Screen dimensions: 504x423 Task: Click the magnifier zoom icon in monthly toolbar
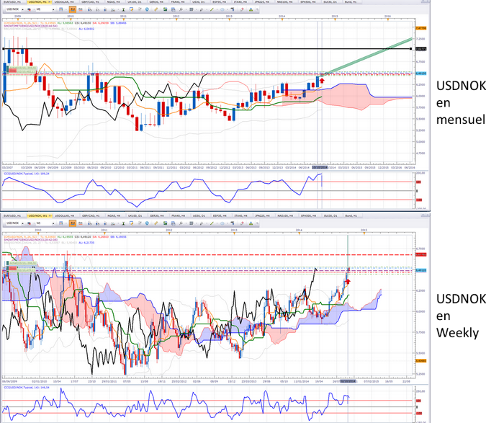point(181,9)
